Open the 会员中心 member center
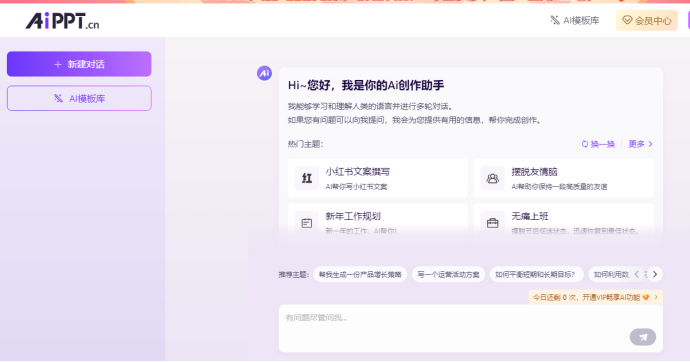 point(647,20)
